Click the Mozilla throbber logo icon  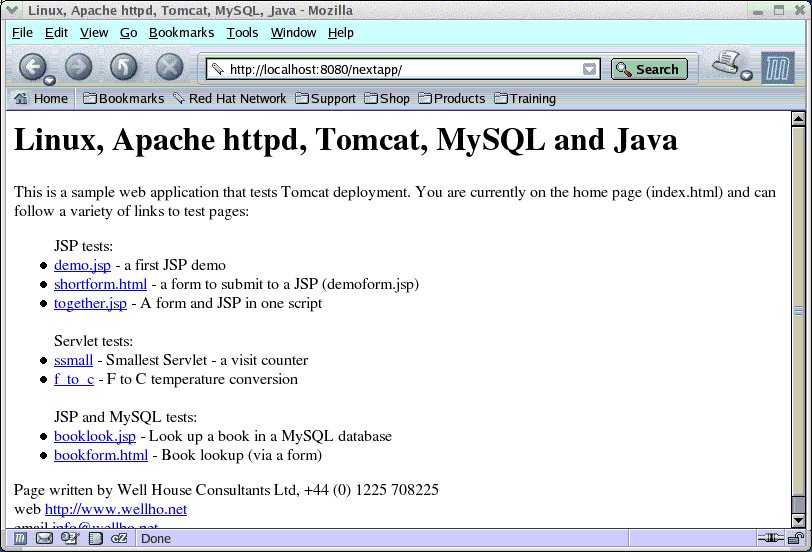pos(777,68)
